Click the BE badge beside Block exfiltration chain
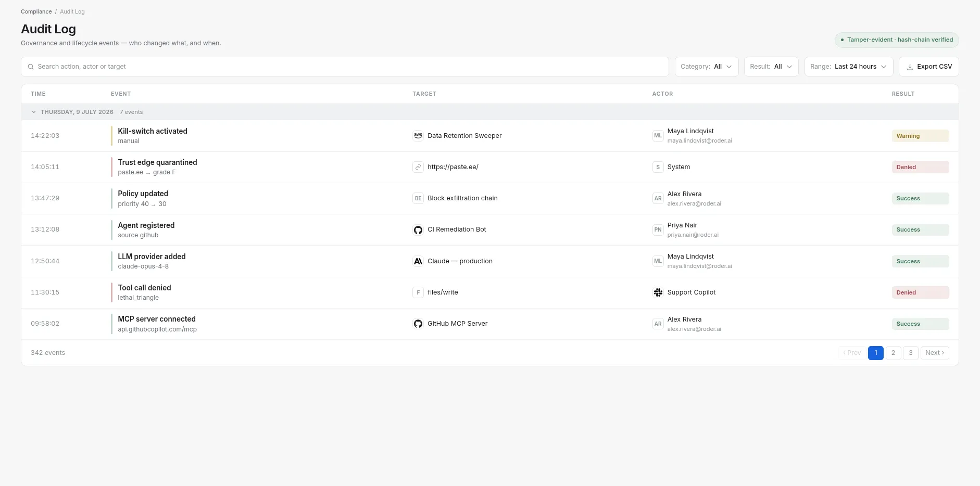Image resolution: width=980 pixels, height=486 pixels. (x=418, y=198)
